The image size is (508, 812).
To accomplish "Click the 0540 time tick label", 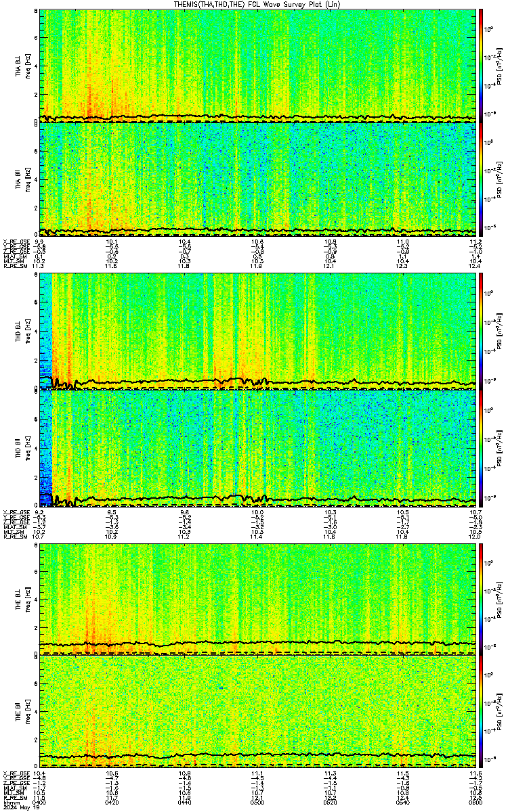I will point(402,802).
